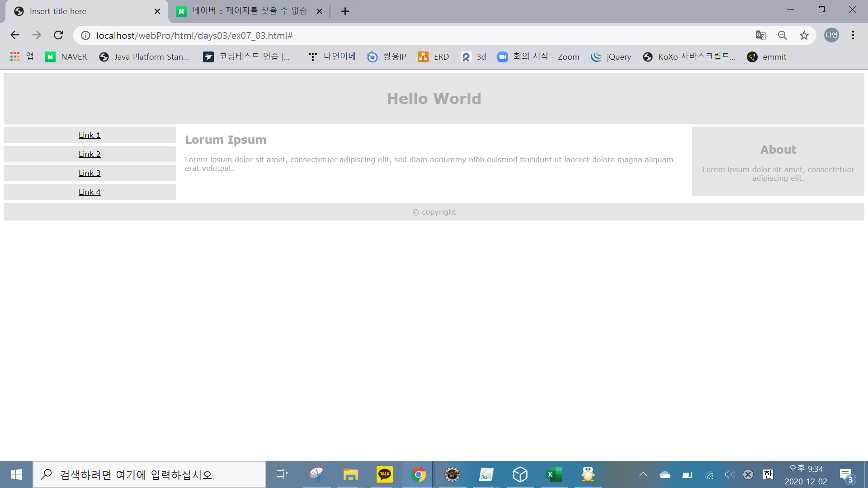Toggle the Korean IME language indicator
The height and width of the screenshot is (488, 868).
coord(768,474)
